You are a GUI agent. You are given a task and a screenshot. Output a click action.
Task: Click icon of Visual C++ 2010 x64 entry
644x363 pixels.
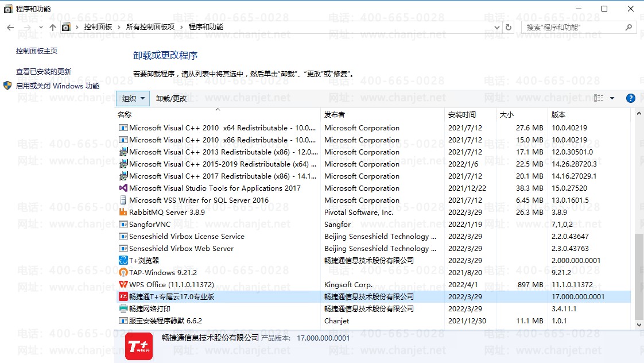click(x=123, y=128)
